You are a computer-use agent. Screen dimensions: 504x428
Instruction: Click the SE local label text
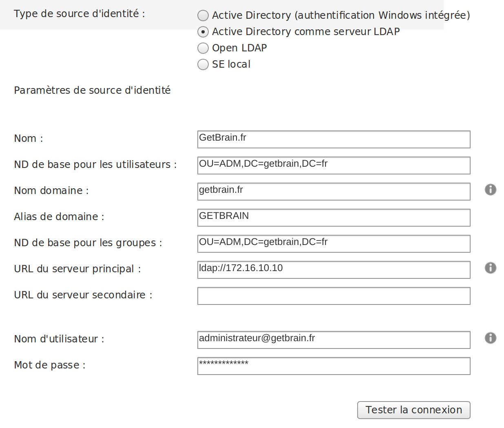point(231,64)
